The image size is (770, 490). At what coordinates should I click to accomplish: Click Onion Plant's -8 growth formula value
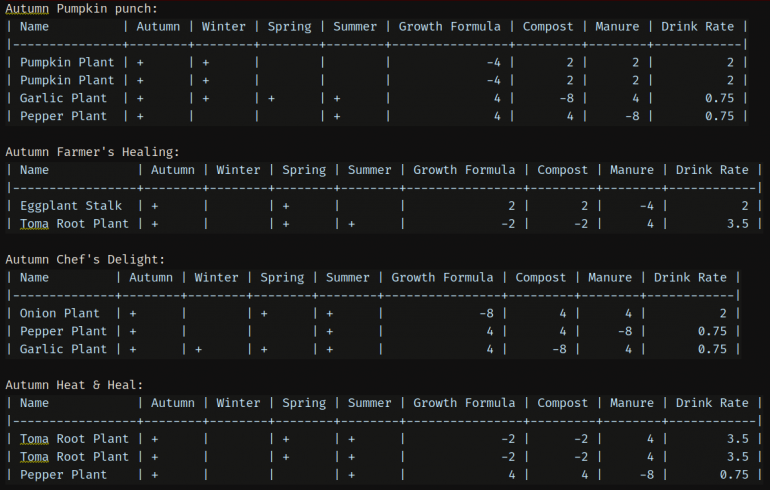486,313
